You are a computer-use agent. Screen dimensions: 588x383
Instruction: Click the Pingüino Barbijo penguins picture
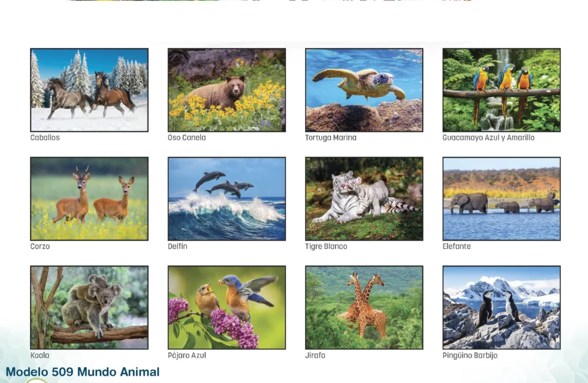click(x=502, y=308)
